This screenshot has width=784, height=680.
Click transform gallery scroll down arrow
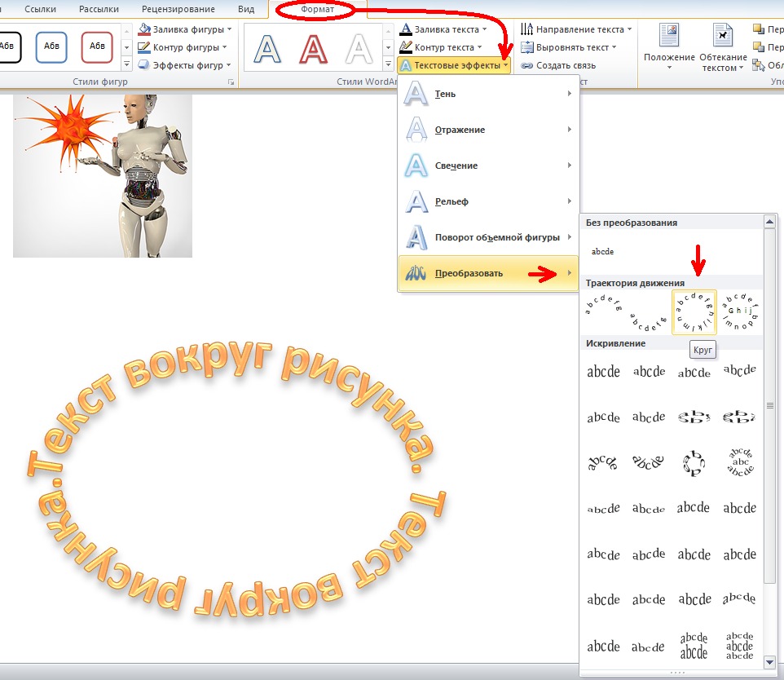point(770,662)
